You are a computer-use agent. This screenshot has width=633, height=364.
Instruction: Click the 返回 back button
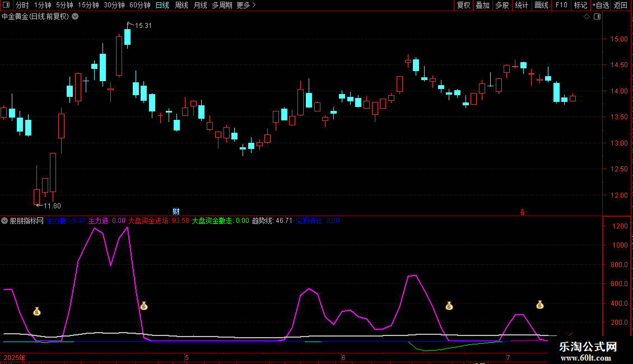(621, 5)
